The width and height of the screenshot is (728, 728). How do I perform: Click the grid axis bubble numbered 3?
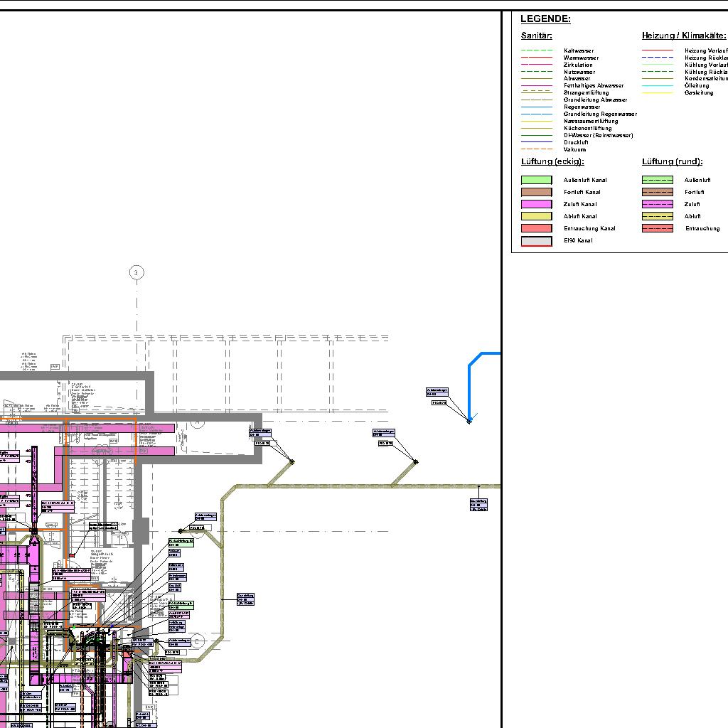136,272
